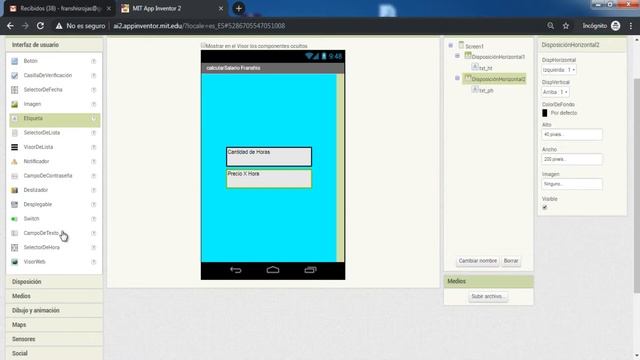
Task: Open the Imagen property field
Action: (572, 184)
